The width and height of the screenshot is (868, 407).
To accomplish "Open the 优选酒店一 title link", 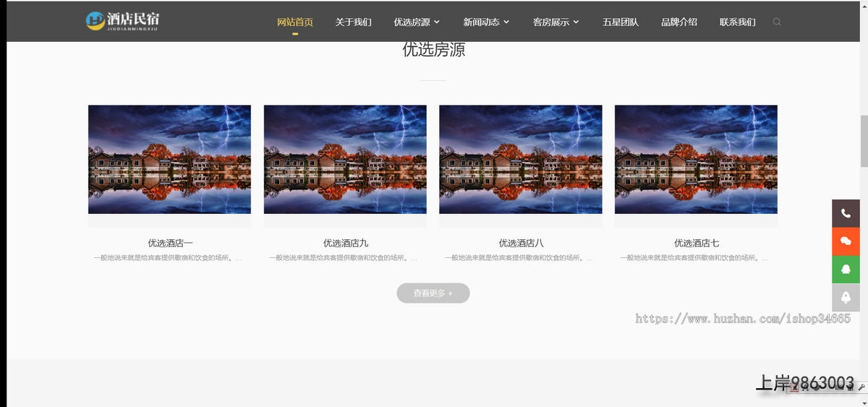I will point(170,243).
